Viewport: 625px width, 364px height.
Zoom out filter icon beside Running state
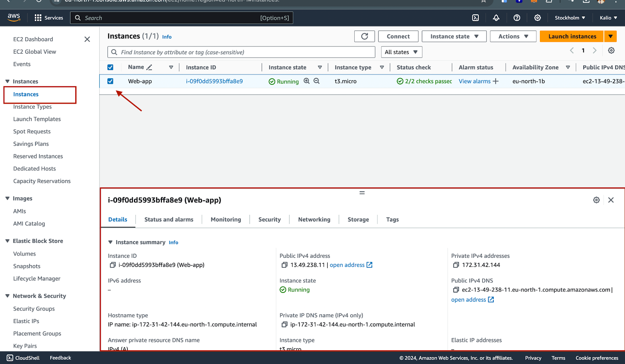point(316,81)
